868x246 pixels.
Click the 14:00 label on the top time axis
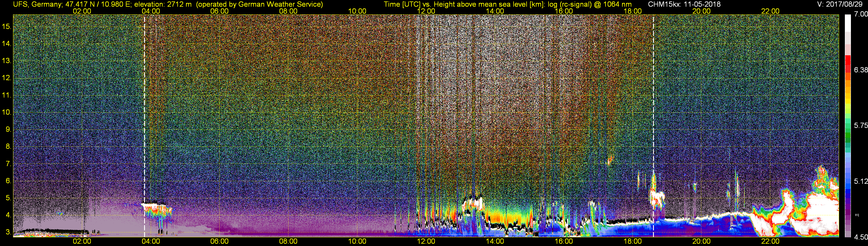pyautogui.click(x=495, y=11)
